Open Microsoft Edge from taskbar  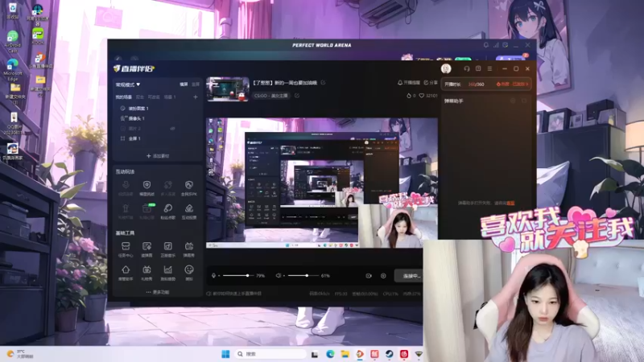(x=330, y=354)
